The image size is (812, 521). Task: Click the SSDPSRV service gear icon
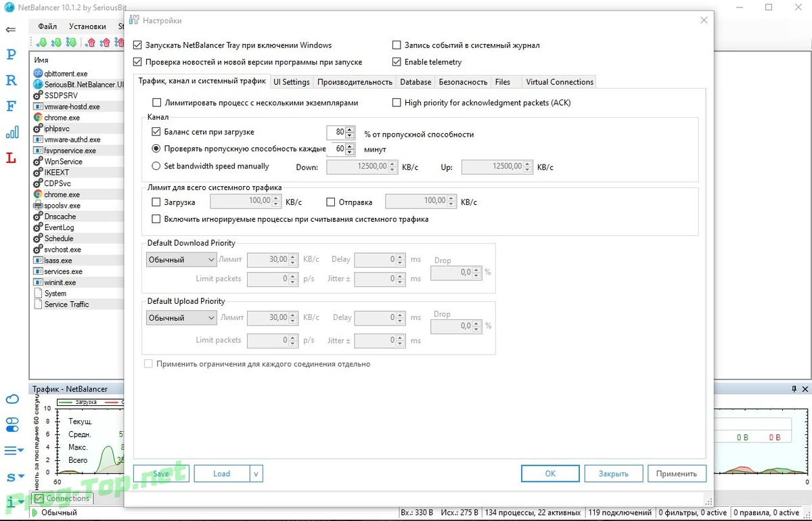[38, 95]
